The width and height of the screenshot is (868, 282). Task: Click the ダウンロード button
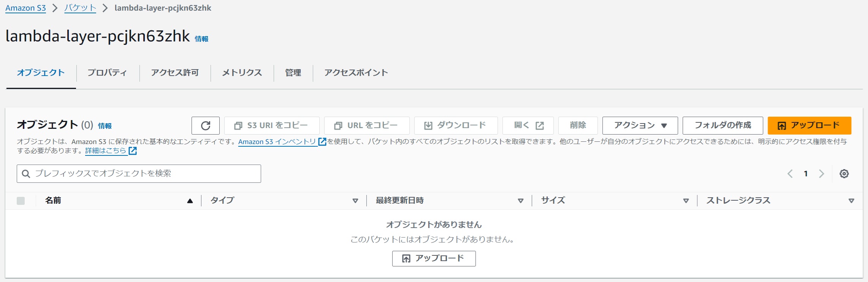coord(456,125)
